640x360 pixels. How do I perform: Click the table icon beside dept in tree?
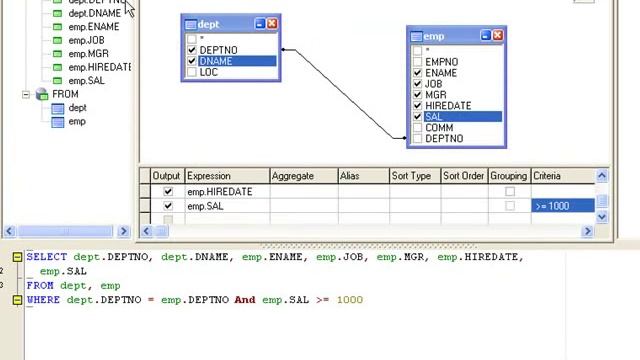(x=58, y=108)
